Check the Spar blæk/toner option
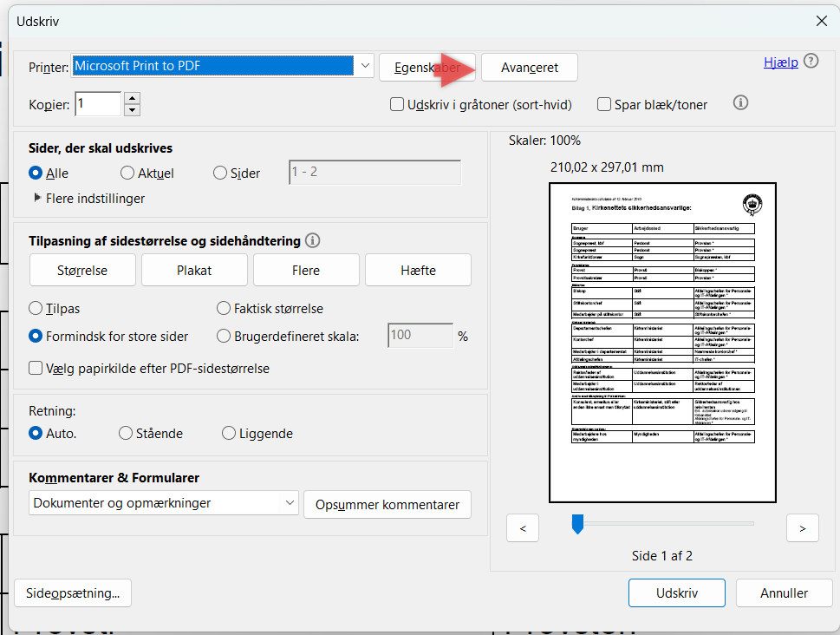 [x=604, y=104]
